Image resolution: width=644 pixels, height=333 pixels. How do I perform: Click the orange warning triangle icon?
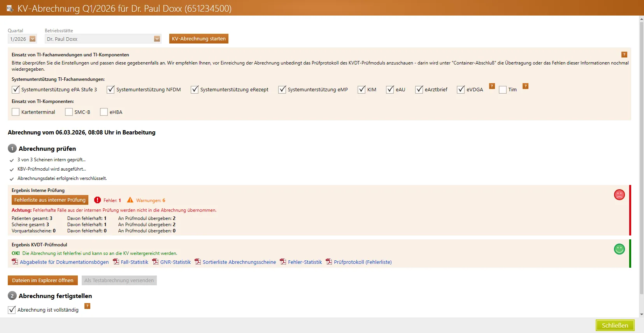(130, 200)
